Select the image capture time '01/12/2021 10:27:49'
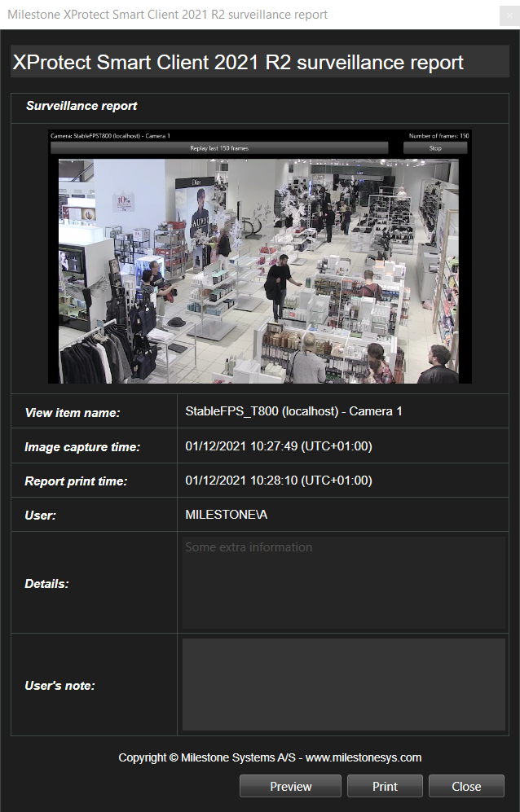Image resolution: width=520 pixels, height=812 pixels. click(x=241, y=446)
